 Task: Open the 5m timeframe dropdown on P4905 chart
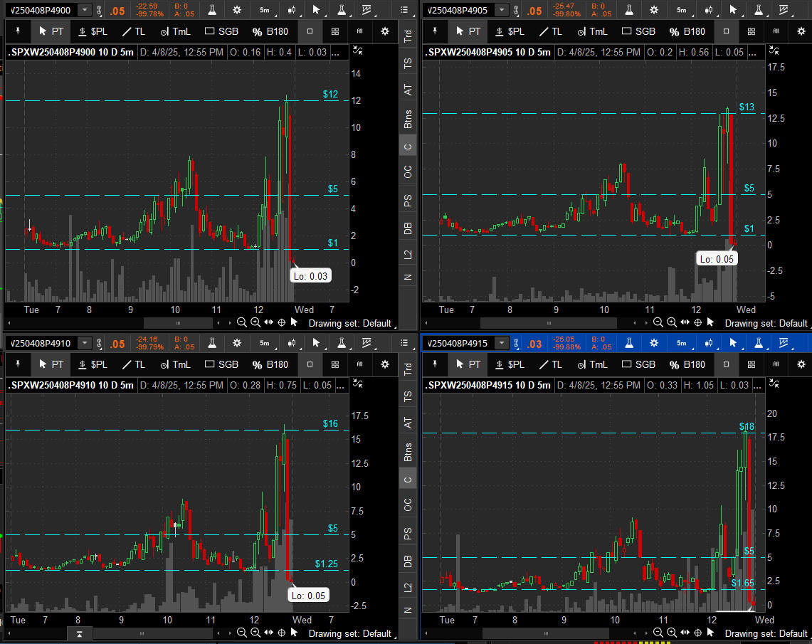682,10
